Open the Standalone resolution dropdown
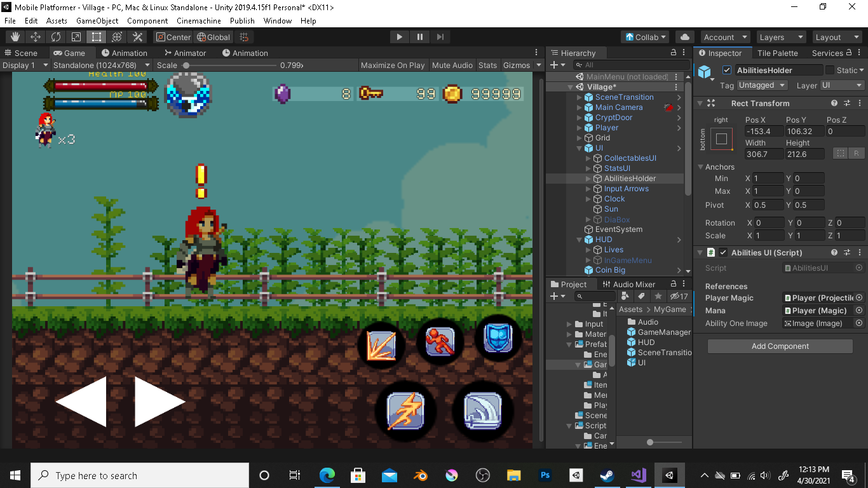 pos(102,65)
